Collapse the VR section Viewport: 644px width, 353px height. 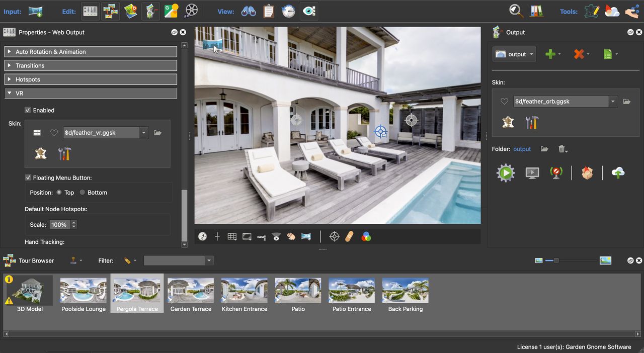click(x=91, y=93)
